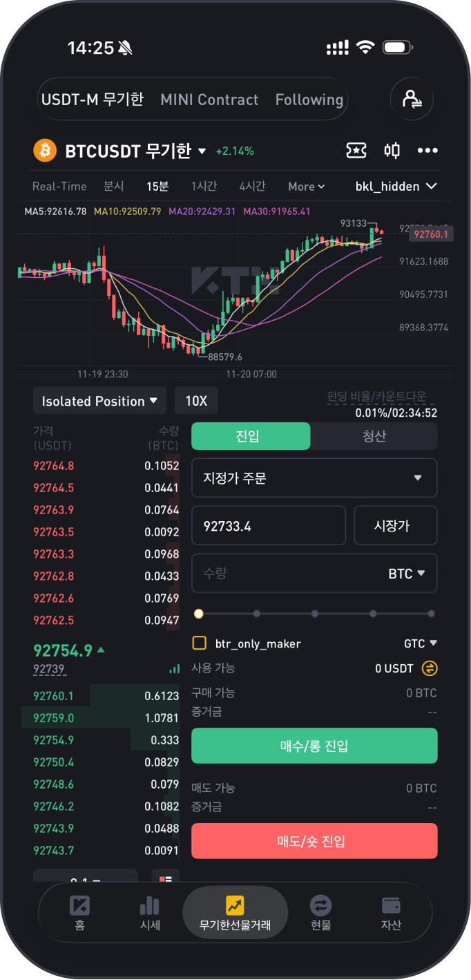Image resolution: width=471 pixels, height=980 pixels.
Task: Switch to the 청산 (close) toggle
Action: click(x=374, y=437)
